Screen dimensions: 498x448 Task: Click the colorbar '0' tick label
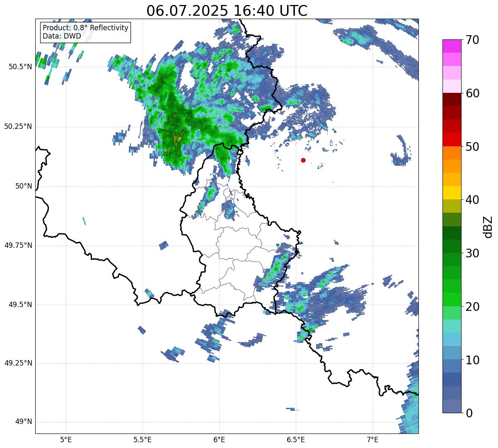[x=469, y=413]
